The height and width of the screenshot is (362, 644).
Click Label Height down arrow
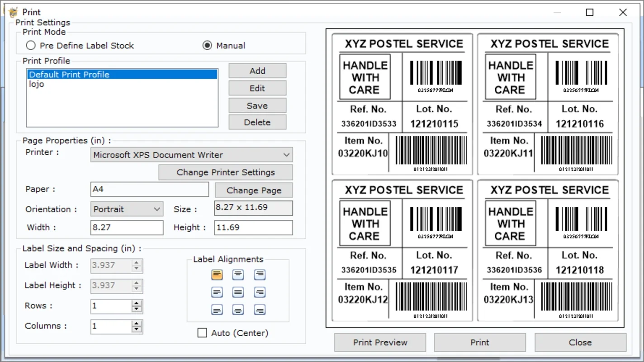pos(137,290)
